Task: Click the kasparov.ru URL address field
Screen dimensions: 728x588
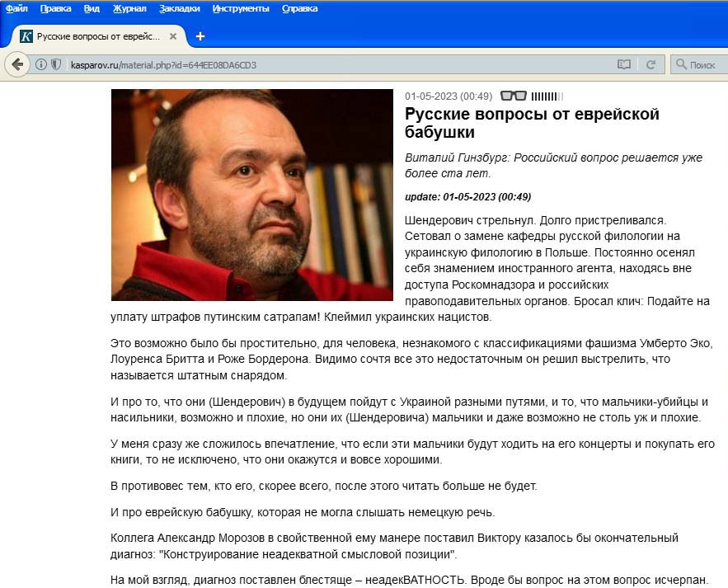Action: 339,64
